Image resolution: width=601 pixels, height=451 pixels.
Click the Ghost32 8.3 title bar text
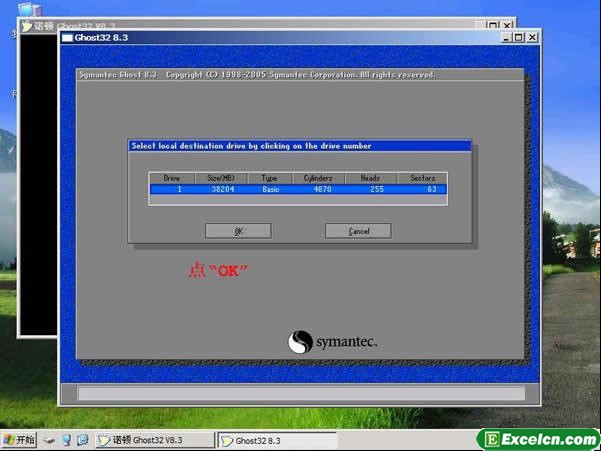101,38
